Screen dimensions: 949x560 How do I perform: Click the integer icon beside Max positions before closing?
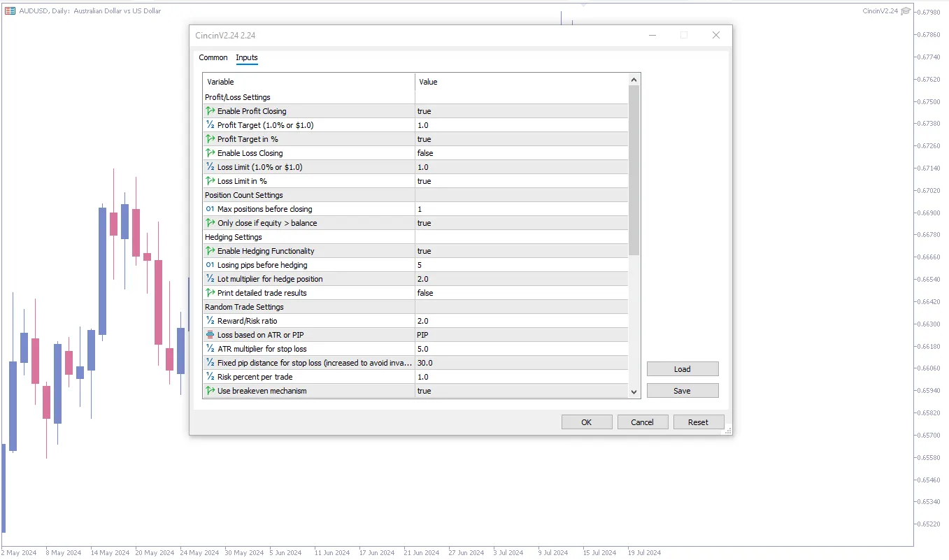coord(210,209)
